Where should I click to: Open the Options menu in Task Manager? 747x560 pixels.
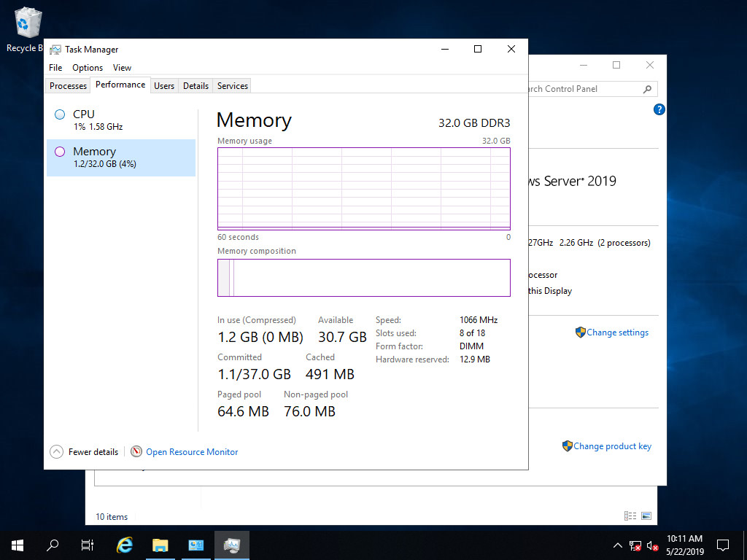88,68
